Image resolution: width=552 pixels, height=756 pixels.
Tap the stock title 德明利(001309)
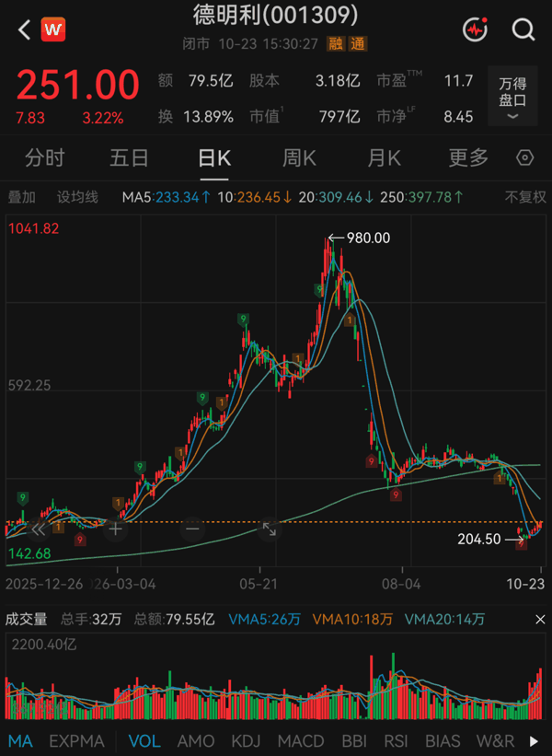coord(275,15)
